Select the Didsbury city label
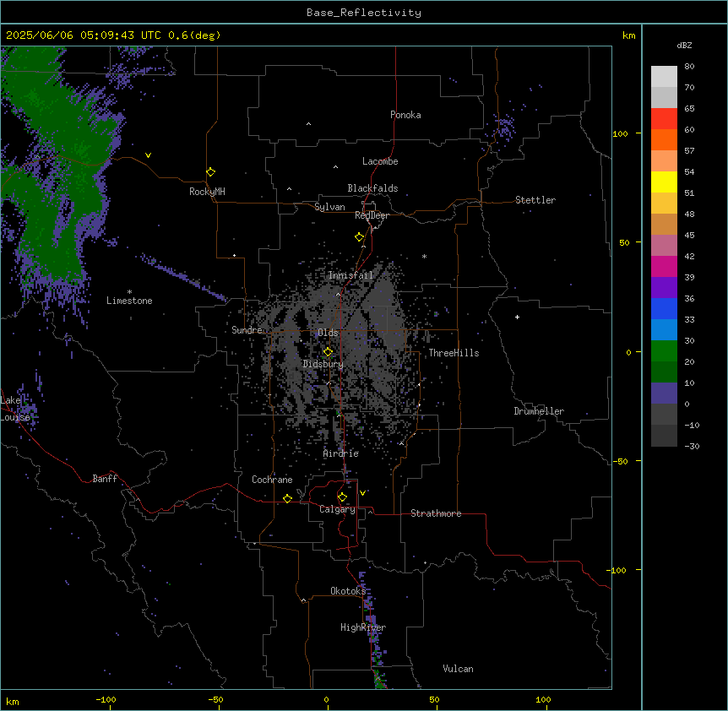The width and height of the screenshot is (728, 711). [x=323, y=364]
